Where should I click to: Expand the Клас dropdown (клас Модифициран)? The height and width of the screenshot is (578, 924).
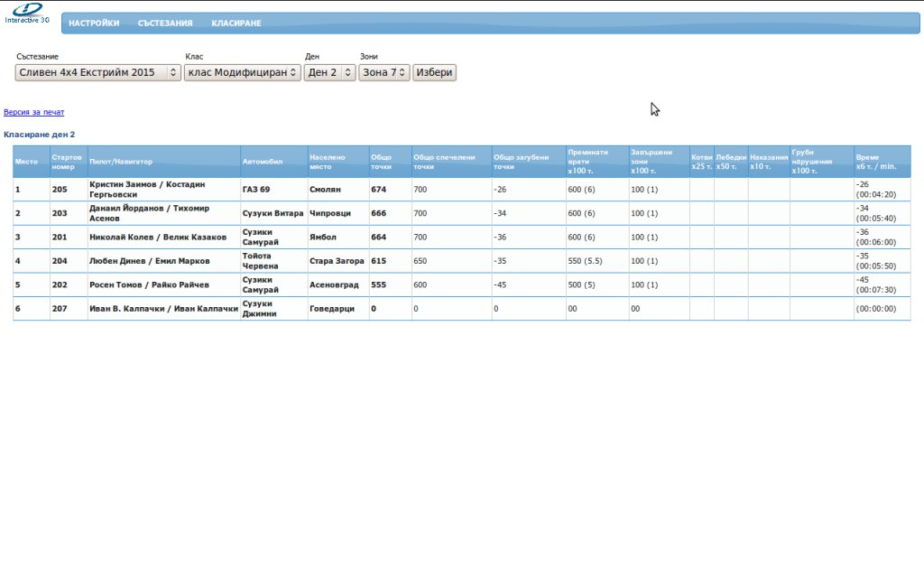242,72
